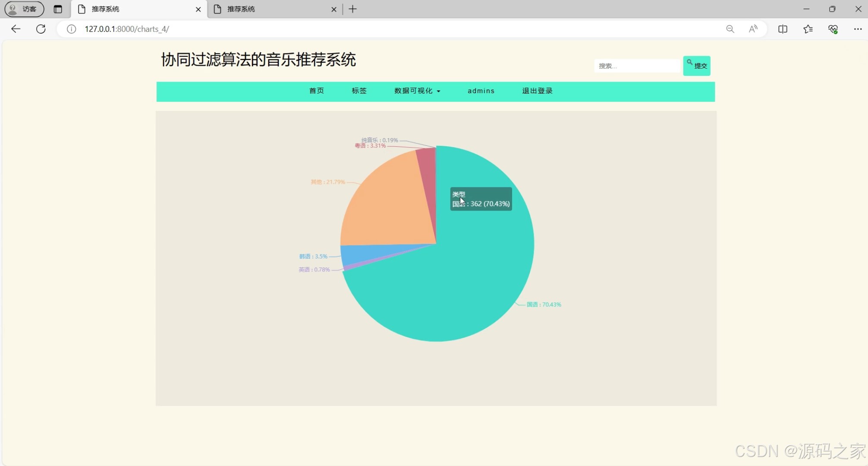Select 首页 in the navigation bar

tap(316, 91)
